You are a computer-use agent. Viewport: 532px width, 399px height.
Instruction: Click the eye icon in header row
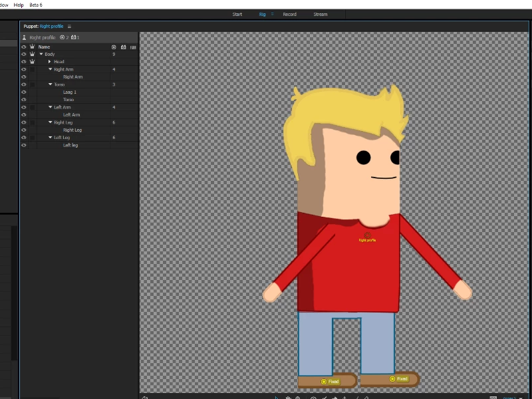tap(24, 47)
